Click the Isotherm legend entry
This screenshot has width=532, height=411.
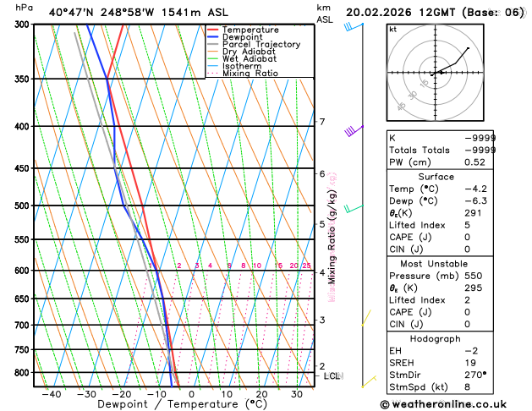[x=242, y=67]
